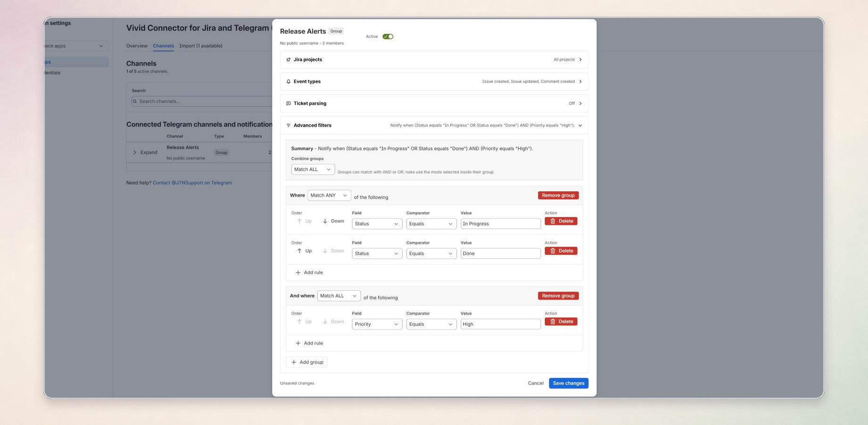This screenshot has height=425, width=868.
Task: Delete the In Progress rule
Action: [x=561, y=221]
